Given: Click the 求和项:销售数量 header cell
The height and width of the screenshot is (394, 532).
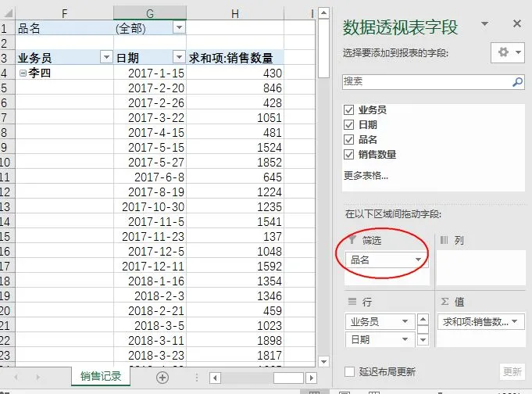Looking at the screenshot, I should point(235,58).
